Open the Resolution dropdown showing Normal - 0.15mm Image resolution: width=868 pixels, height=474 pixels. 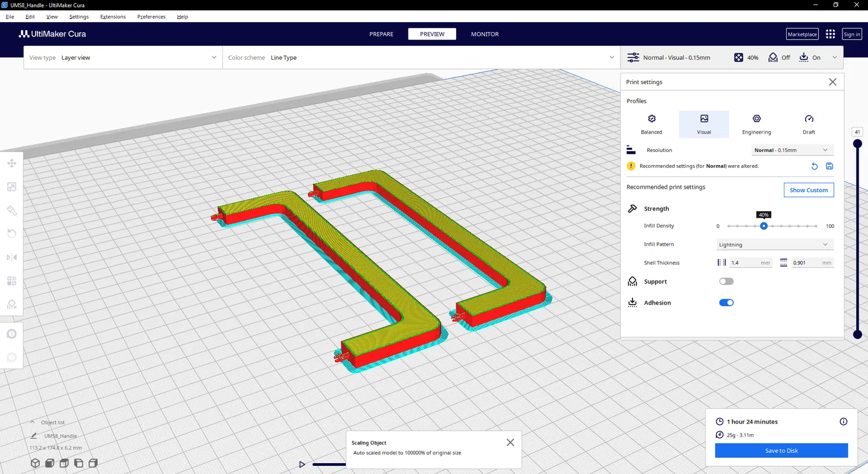pos(793,150)
